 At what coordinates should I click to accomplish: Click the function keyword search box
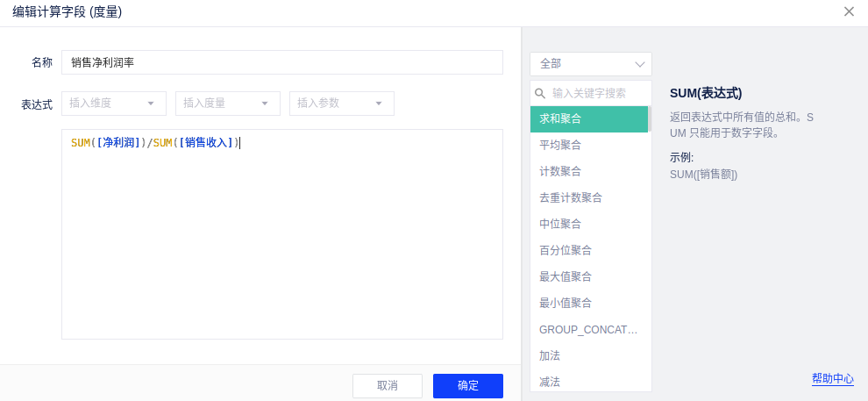pyautogui.click(x=596, y=93)
